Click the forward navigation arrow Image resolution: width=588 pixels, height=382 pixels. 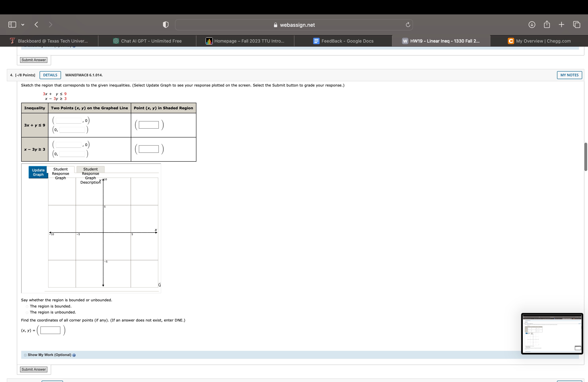pyautogui.click(x=50, y=24)
